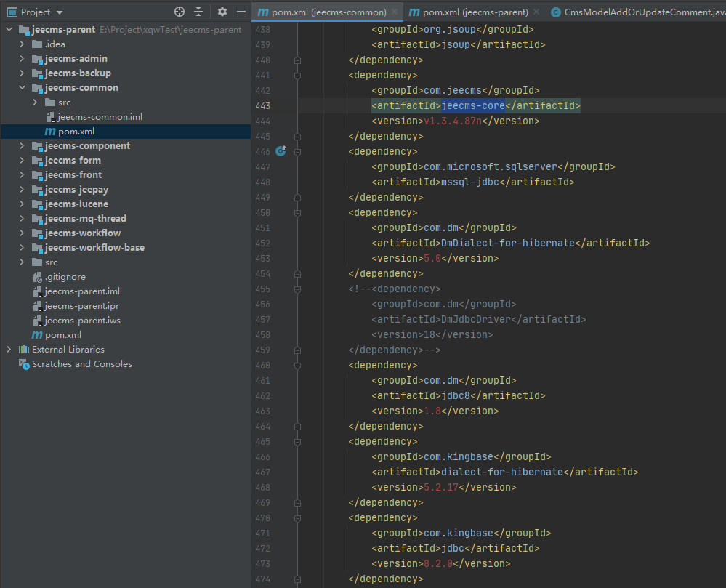Toggle code fold marker at line 441
This screenshot has height=588, width=726.
click(x=297, y=75)
